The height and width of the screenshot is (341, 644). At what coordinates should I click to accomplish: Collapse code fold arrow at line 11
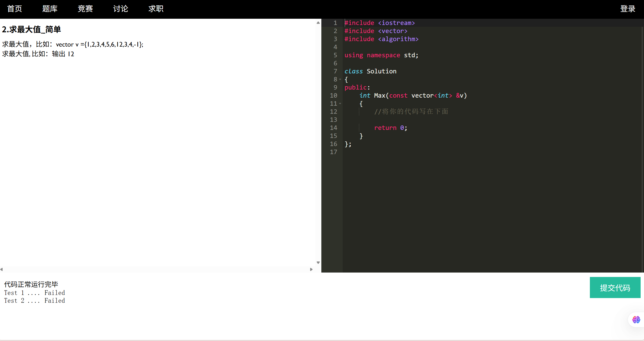pyautogui.click(x=340, y=104)
